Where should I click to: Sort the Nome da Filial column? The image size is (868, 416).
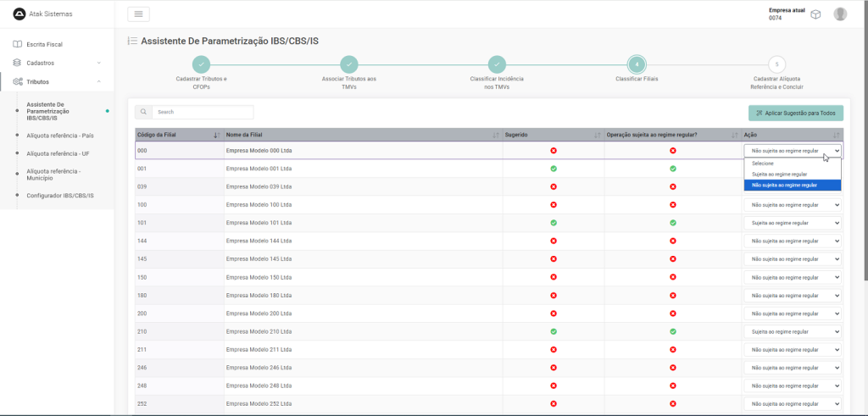pyautogui.click(x=496, y=135)
